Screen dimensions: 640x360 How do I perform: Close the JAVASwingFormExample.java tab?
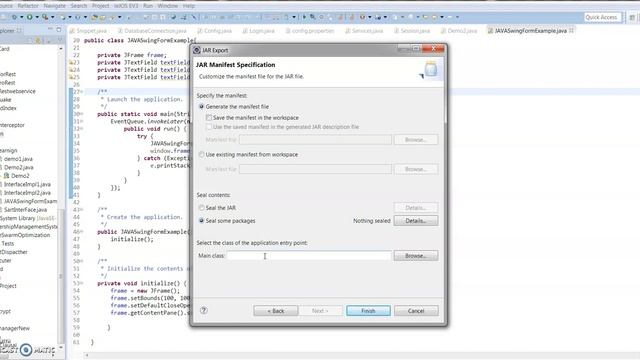coord(571,31)
